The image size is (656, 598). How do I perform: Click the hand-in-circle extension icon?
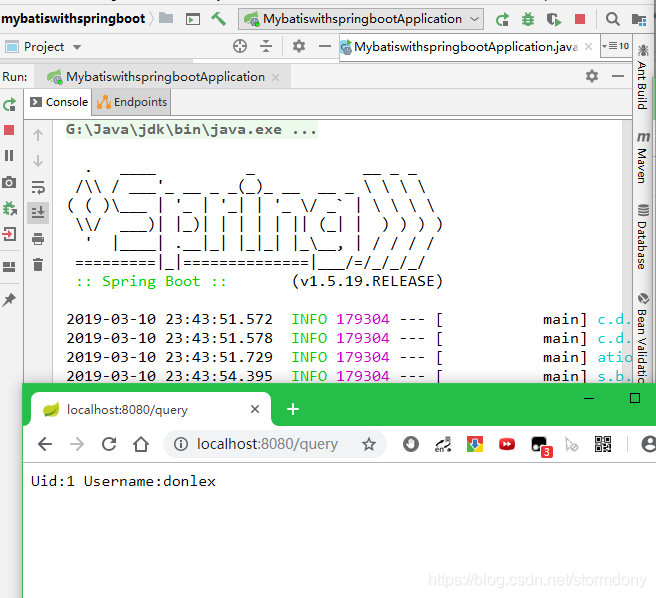click(411, 444)
